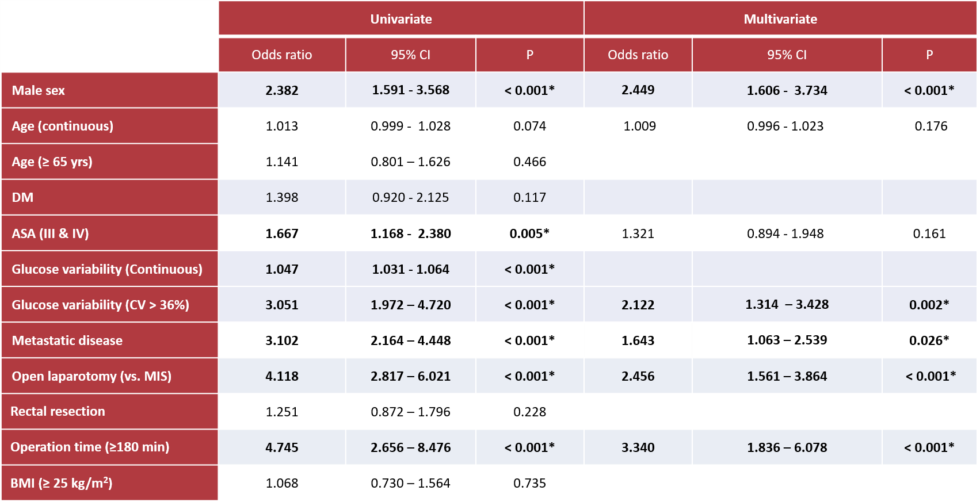Click the ASA (III & IV) row label
The width and height of the screenshot is (980, 502).
click(51, 233)
